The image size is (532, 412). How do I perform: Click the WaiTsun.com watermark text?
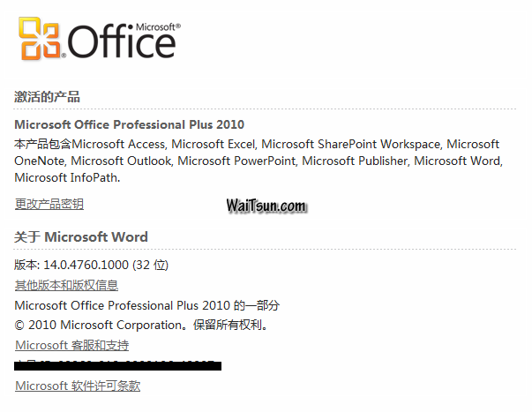tap(266, 206)
